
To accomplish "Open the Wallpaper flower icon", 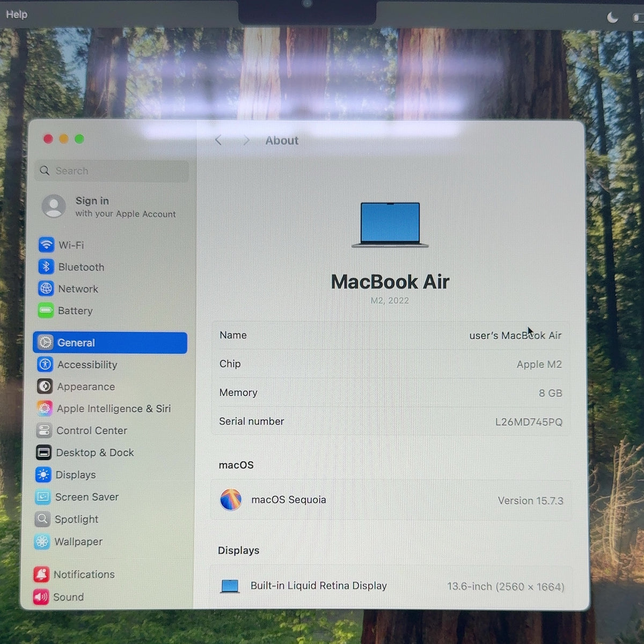I will [x=42, y=541].
